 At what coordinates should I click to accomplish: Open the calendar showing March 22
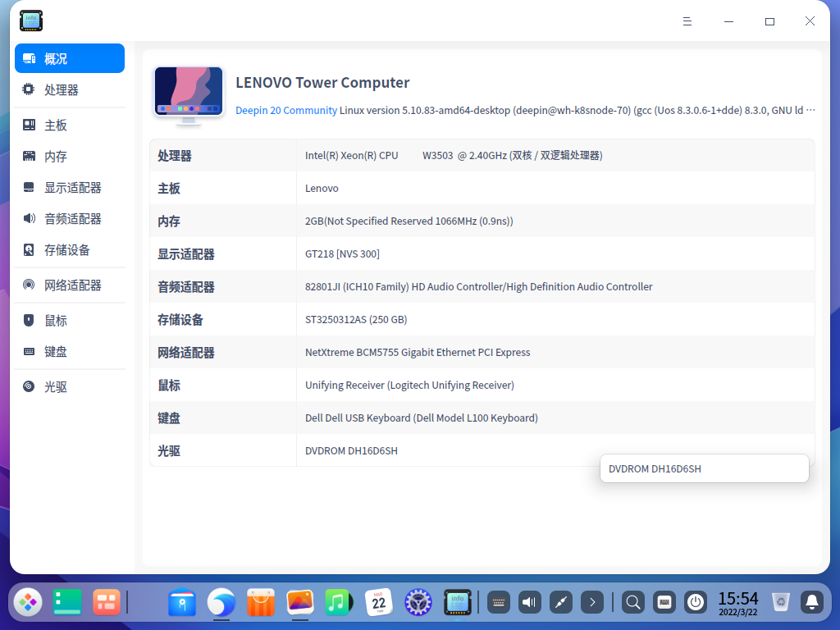378,602
